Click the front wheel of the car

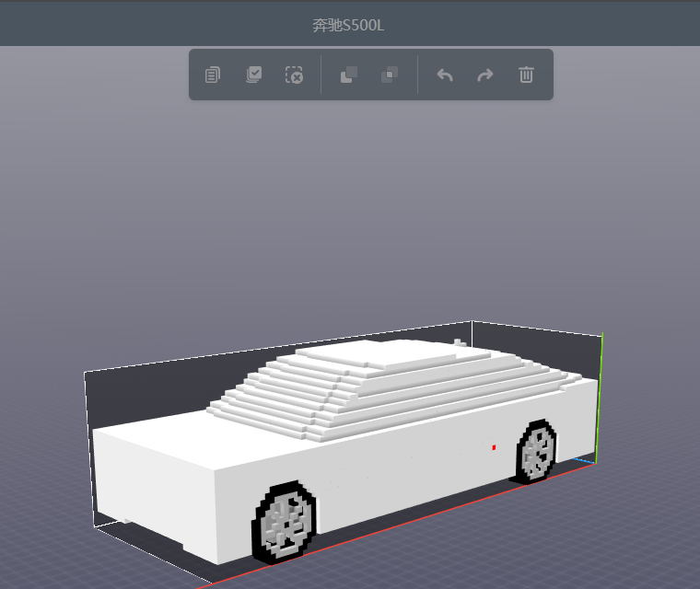285,522
